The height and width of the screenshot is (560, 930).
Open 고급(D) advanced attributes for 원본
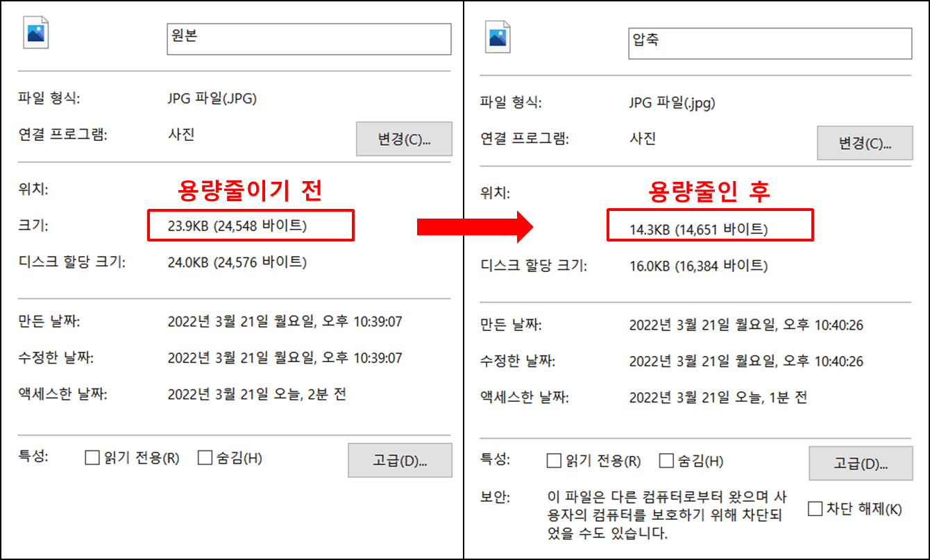(x=400, y=460)
